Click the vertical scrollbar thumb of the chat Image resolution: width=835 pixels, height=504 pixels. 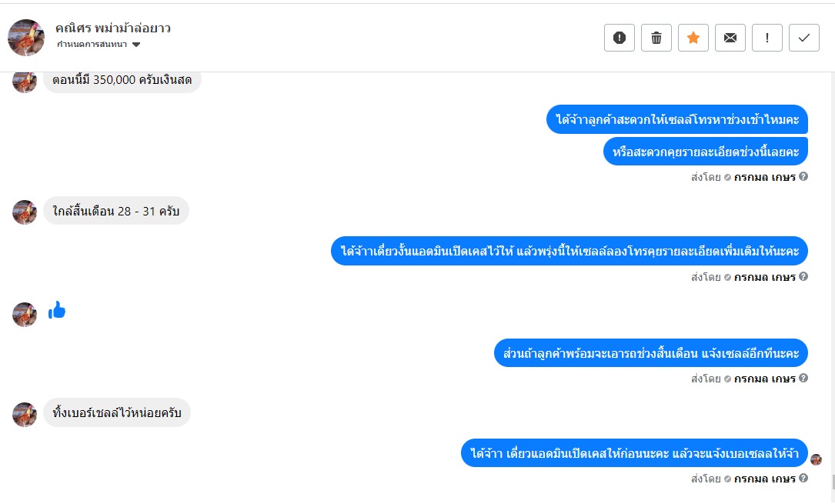tap(832, 482)
